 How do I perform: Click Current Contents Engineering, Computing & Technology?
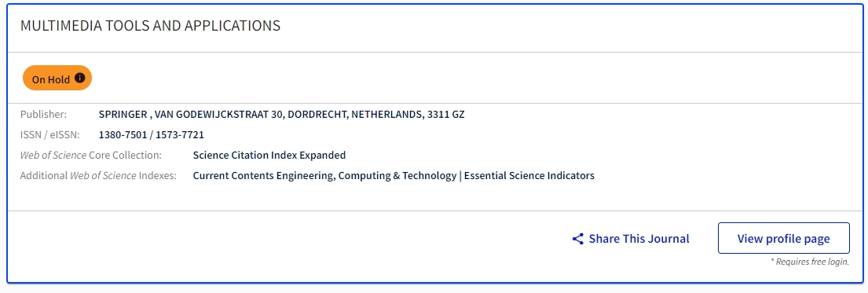[x=324, y=176]
